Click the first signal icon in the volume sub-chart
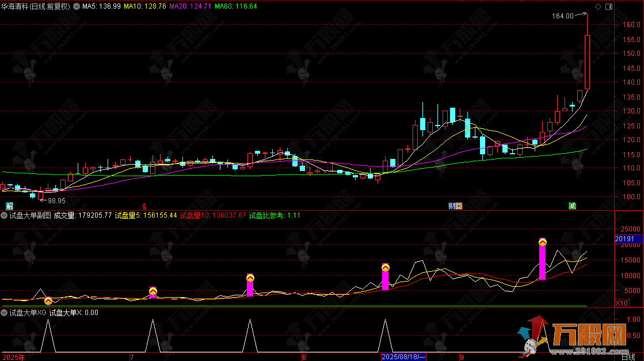 (x=48, y=301)
